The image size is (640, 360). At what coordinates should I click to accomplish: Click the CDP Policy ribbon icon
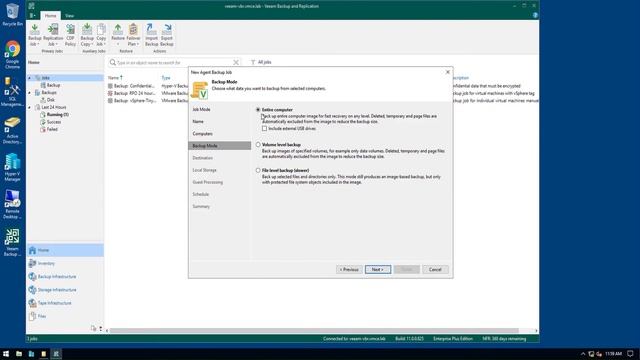pos(70,35)
